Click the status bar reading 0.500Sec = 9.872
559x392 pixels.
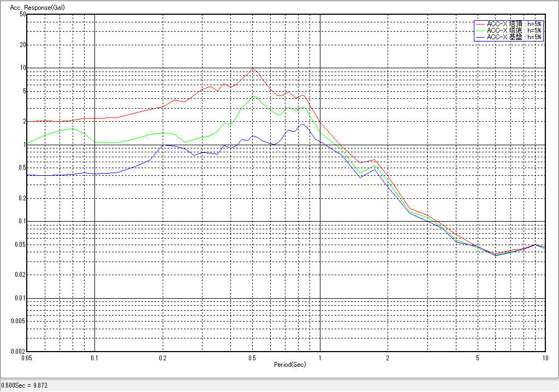(25, 385)
